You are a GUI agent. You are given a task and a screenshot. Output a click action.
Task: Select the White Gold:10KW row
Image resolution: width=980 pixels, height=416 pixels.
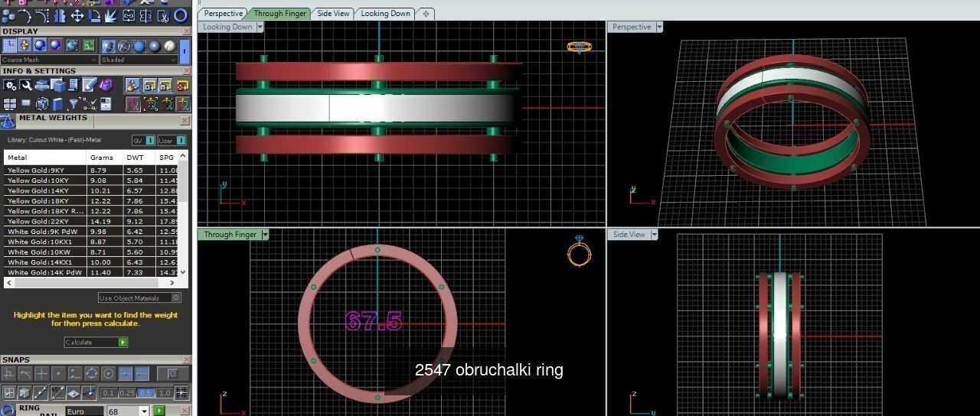coord(92,252)
